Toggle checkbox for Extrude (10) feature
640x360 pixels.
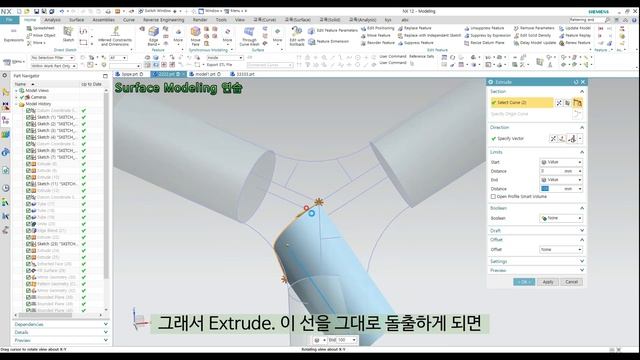tap(28, 177)
